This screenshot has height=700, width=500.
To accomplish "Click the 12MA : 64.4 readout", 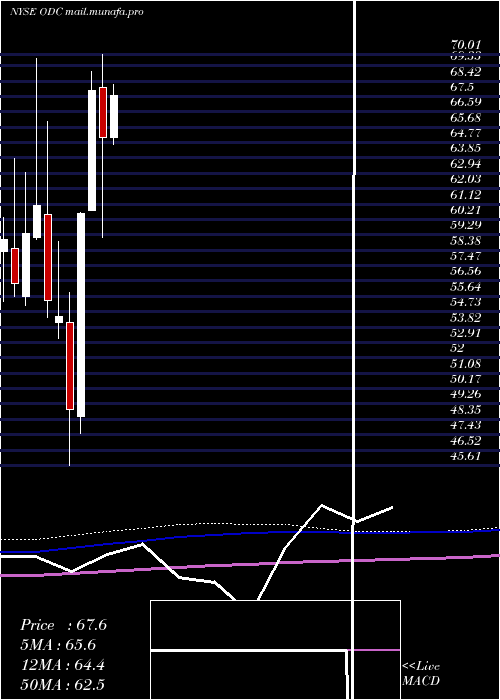I will point(63,665).
